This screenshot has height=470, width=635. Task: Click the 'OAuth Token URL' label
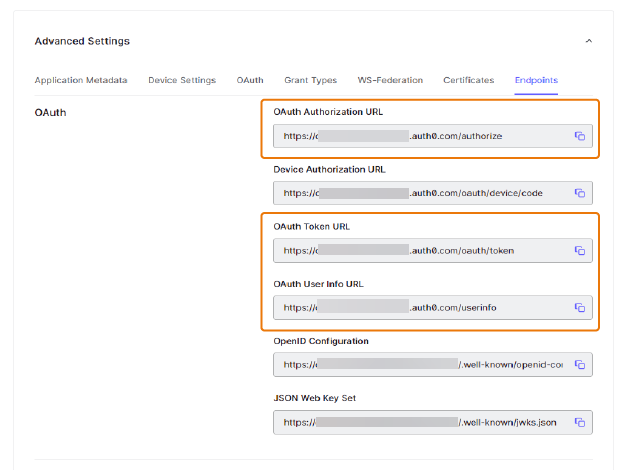[x=311, y=226]
